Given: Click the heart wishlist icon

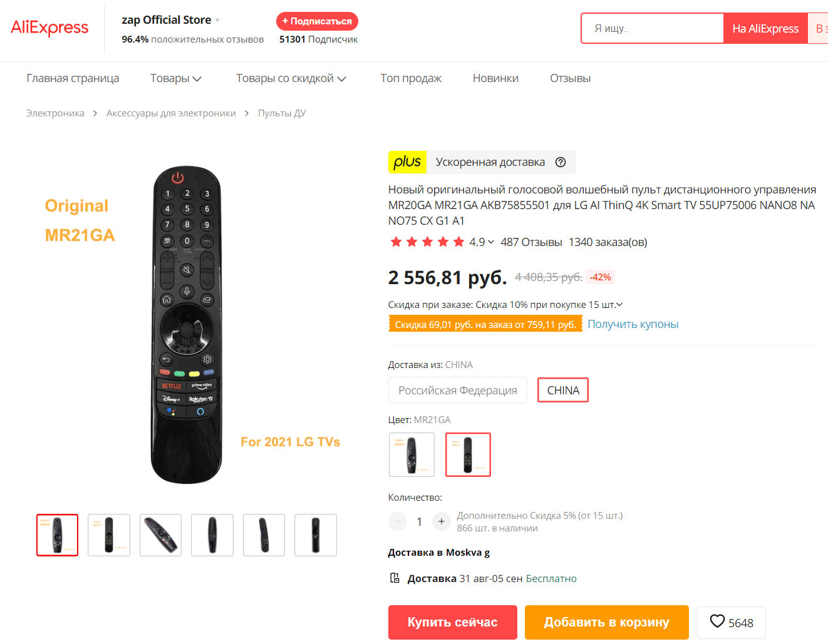Looking at the screenshot, I should point(717,621).
